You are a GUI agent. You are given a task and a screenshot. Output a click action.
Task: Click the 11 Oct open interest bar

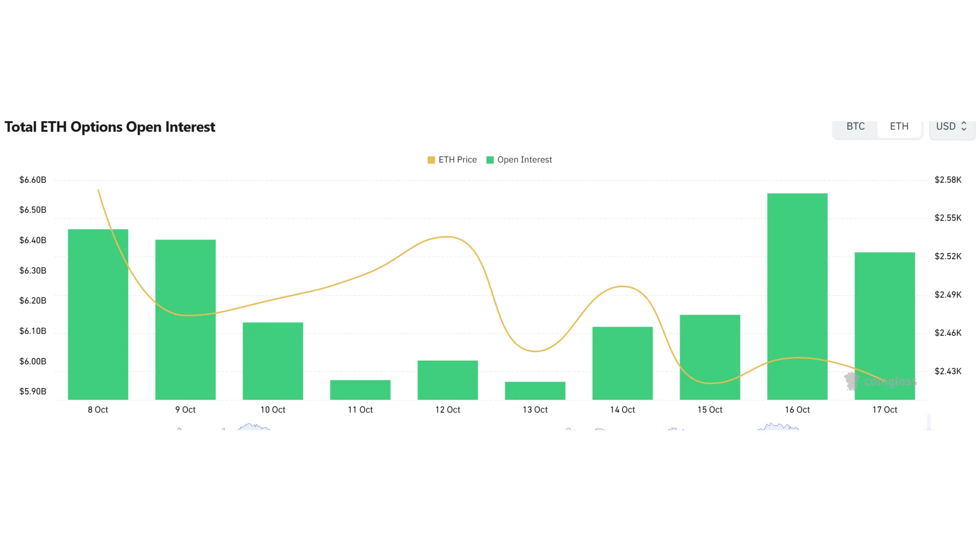coord(360,390)
